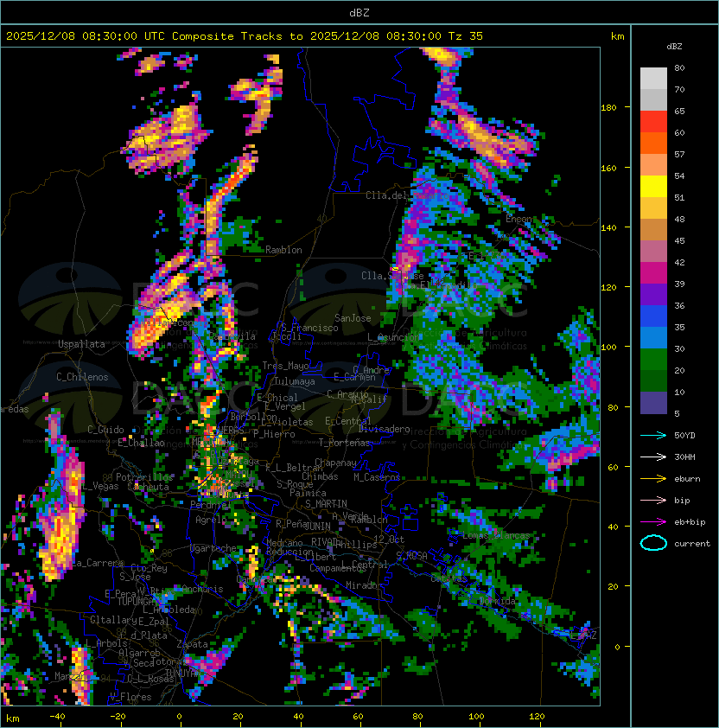
Task: Select the 20 dBZ green legend swatch
Action: click(x=653, y=381)
